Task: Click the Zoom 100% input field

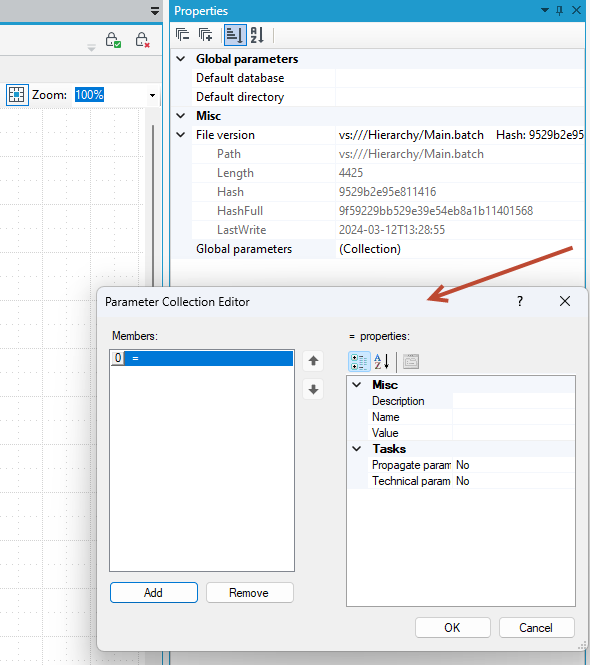Action: 110,95
